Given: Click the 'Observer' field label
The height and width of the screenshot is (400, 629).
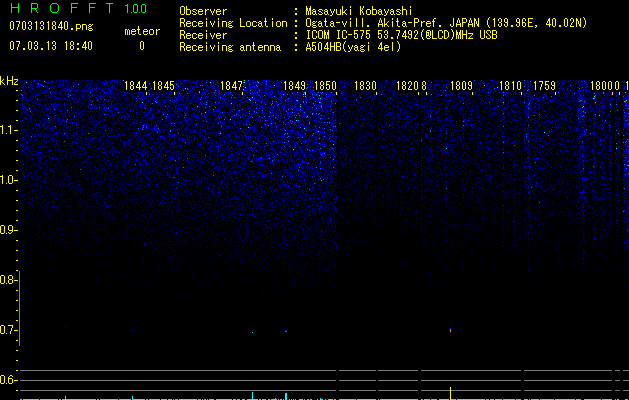Looking at the screenshot, I should tap(203, 11).
